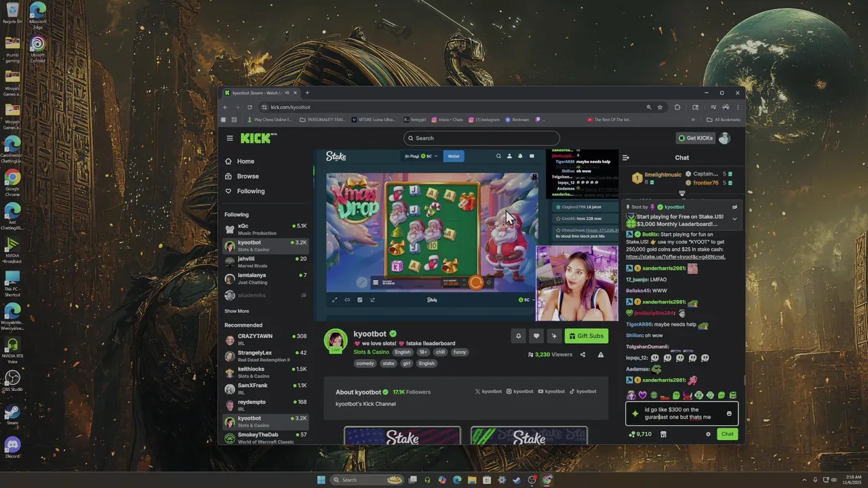Open Restream bookmark in bookmarks bar

click(517, 120)
